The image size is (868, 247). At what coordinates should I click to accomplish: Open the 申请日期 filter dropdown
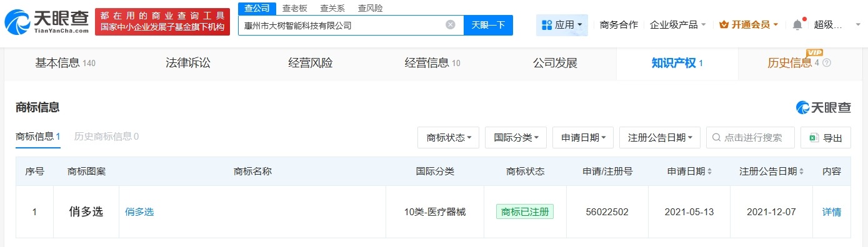(583, 138)
